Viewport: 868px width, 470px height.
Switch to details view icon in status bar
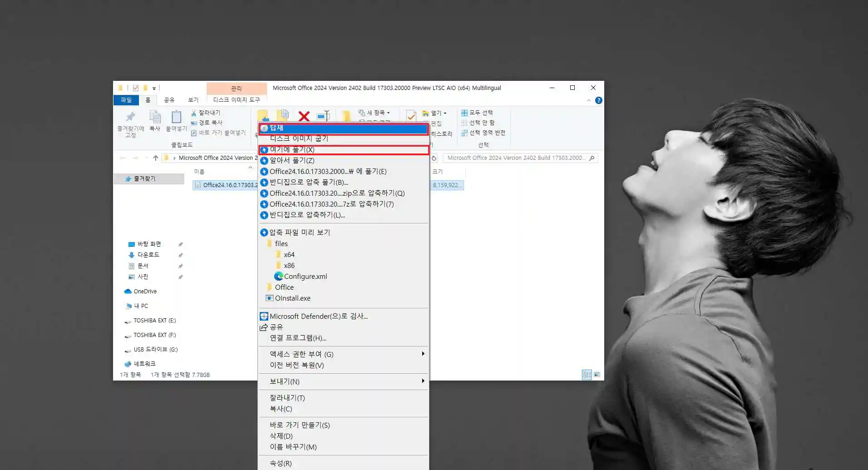(x=587, y=375)
